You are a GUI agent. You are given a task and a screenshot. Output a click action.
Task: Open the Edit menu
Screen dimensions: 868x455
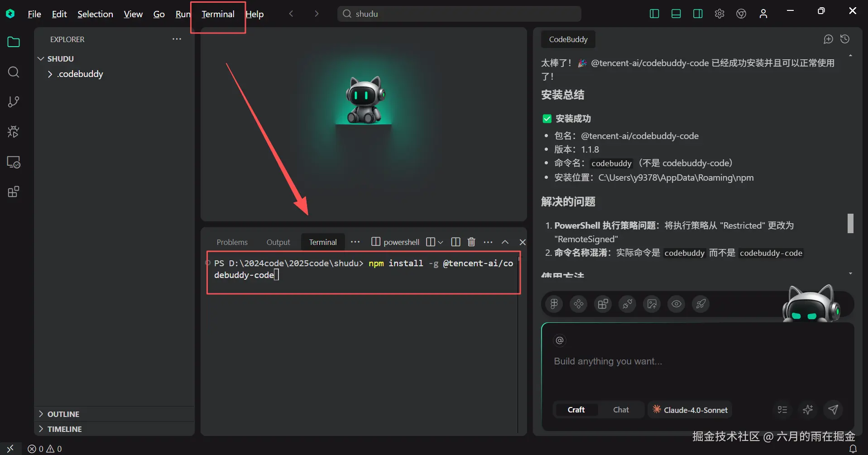pyautogui.click(x=59, y=14)
